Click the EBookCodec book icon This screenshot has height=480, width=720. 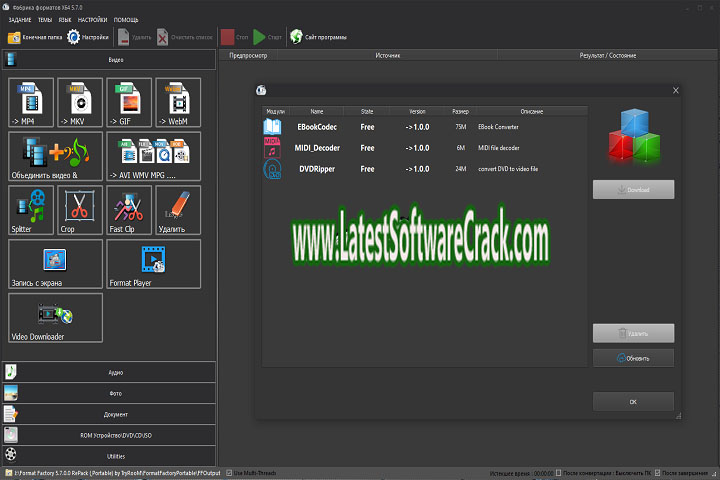click(x=272, y=127)
